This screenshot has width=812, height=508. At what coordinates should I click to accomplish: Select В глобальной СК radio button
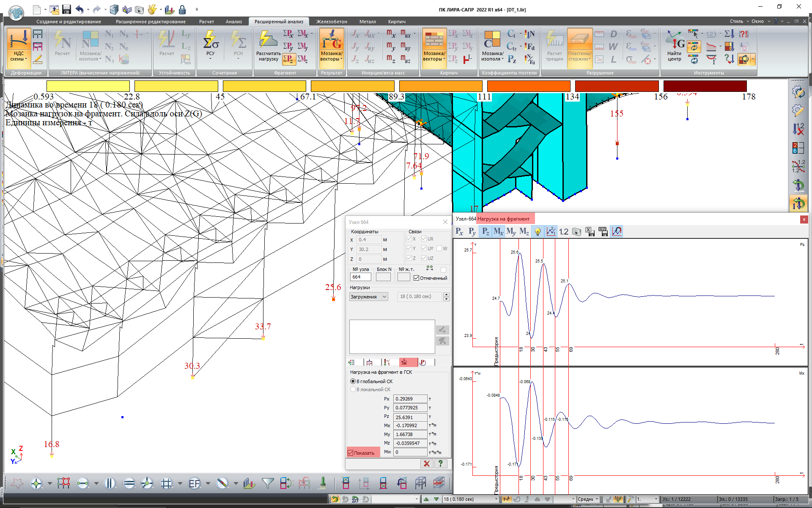tap(353, 381)
